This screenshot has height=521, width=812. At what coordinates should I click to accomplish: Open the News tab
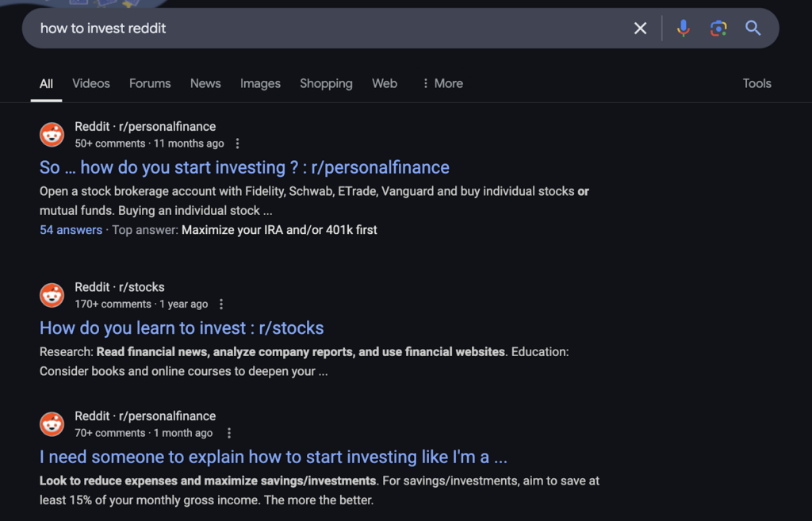[205, 83]
